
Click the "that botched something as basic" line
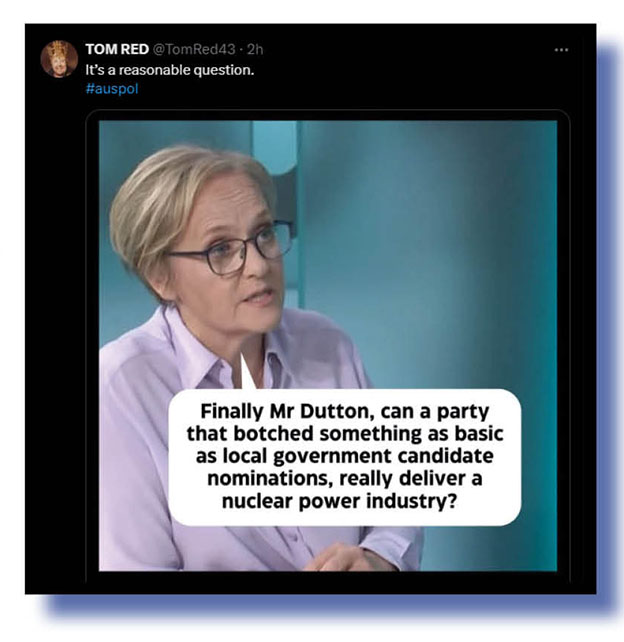coord(345,434)
